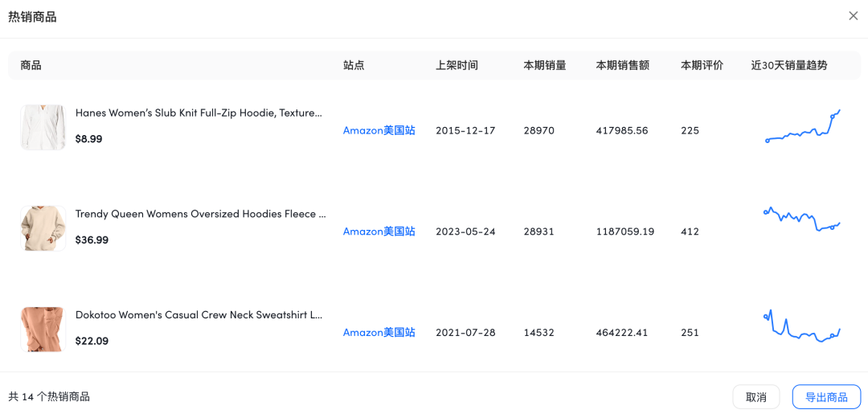View Dokotoo 30-day sales trend chart
Screen dimensions: 868x414
click(801, 327)
